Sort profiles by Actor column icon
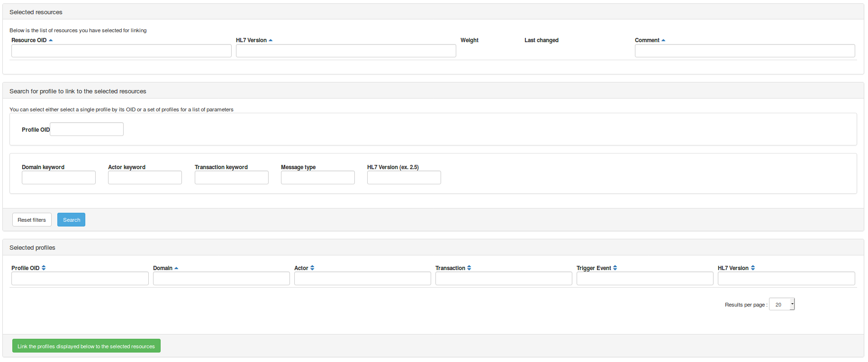This screenshot has width=868, height=362. click(x=312, y=268)
